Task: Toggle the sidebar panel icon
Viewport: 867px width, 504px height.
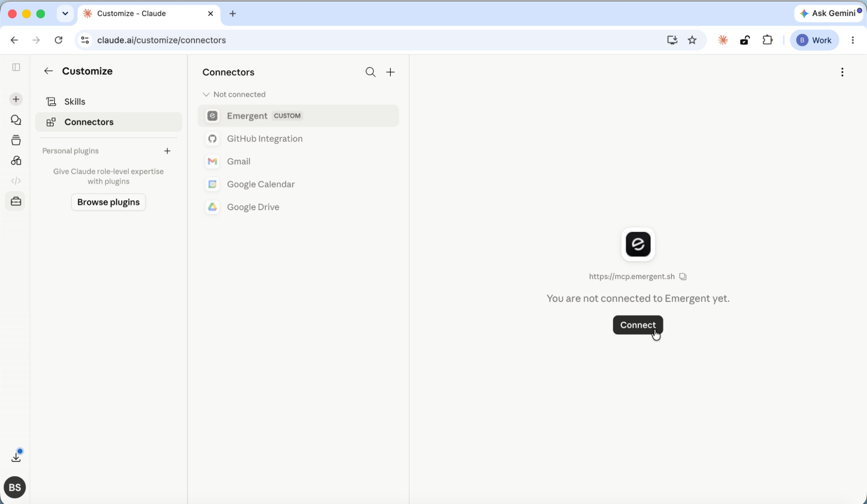Action: [16, 67]
